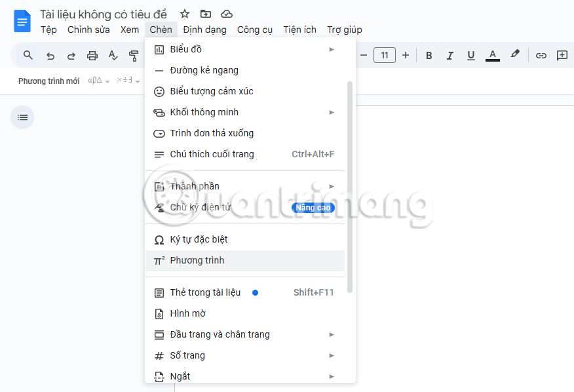Screen dimensions: 574x392
Task: Rename the document title
Action: (104, 14)
